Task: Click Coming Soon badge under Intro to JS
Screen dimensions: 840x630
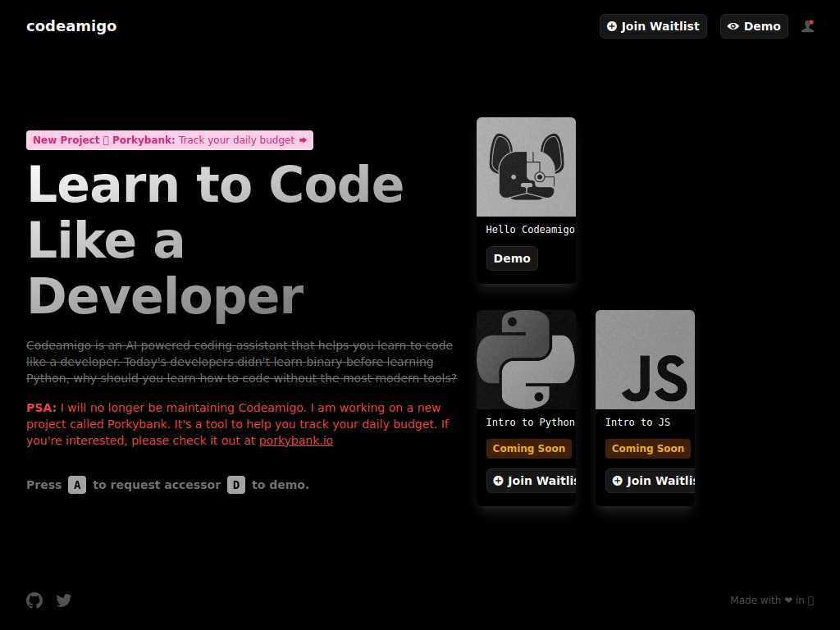Action: [x=648, y=449]
